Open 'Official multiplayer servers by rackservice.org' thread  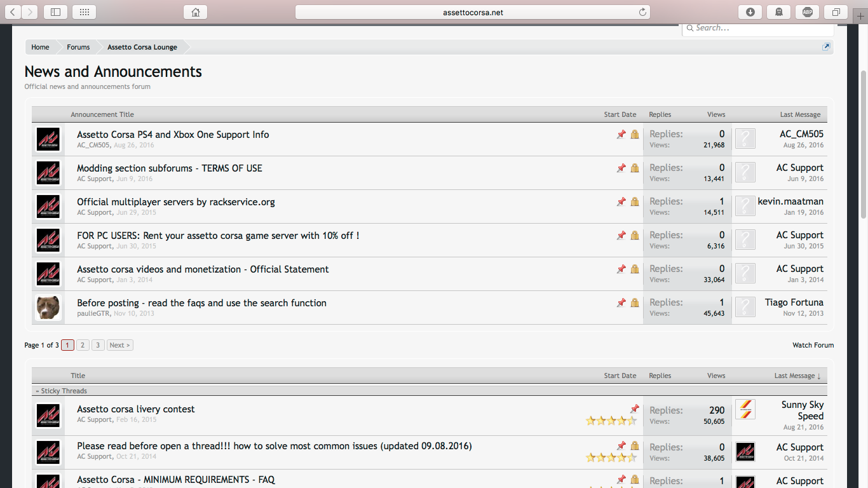point(176,202)
